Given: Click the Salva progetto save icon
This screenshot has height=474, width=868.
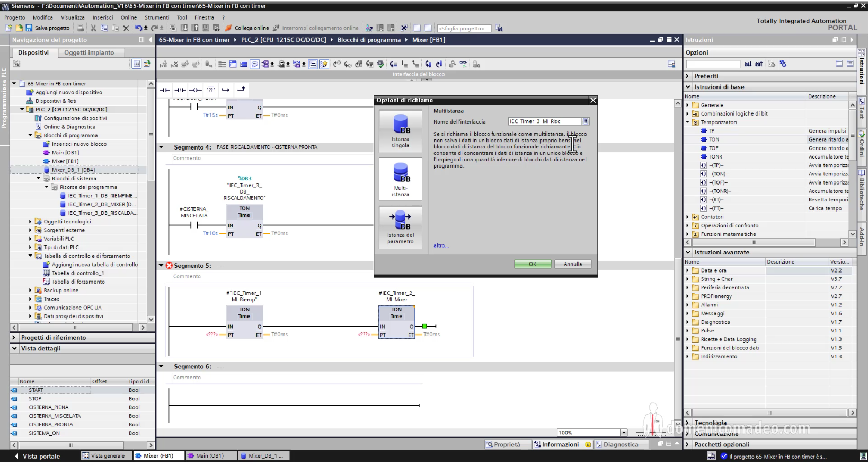Looking at the screenshot, I should [x=29, y=28].
